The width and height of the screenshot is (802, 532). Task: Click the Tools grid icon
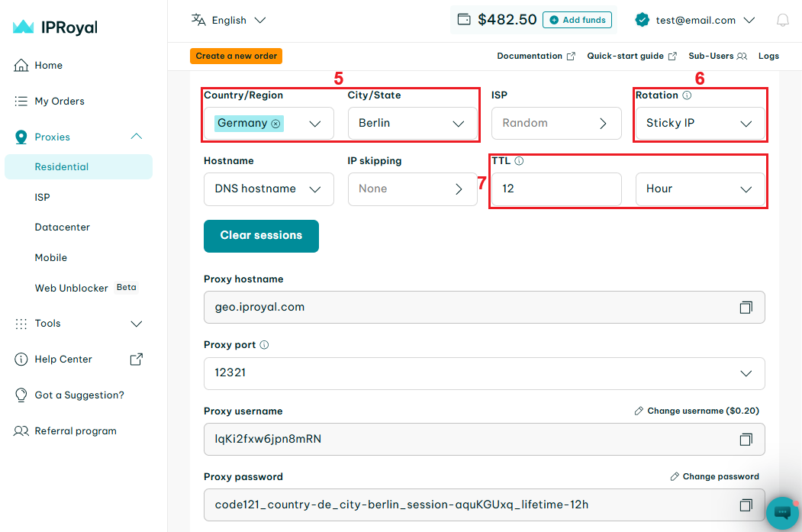tap(21, 324)
